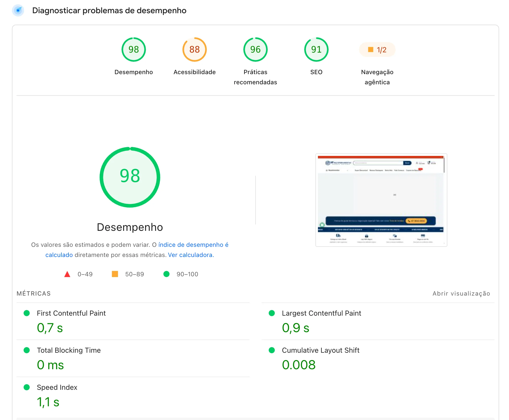
Task: Click the green dot beside Cumulative Layout Shift
Action: (272, 350)
